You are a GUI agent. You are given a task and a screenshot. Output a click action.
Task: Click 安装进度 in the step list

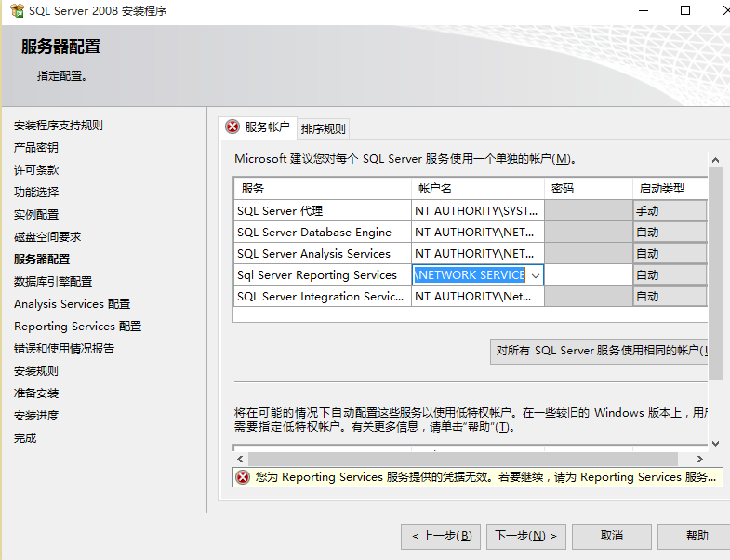pos(36,416)
